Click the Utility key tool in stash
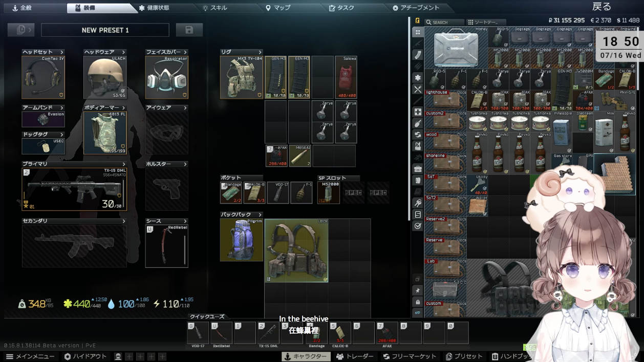 477,185
